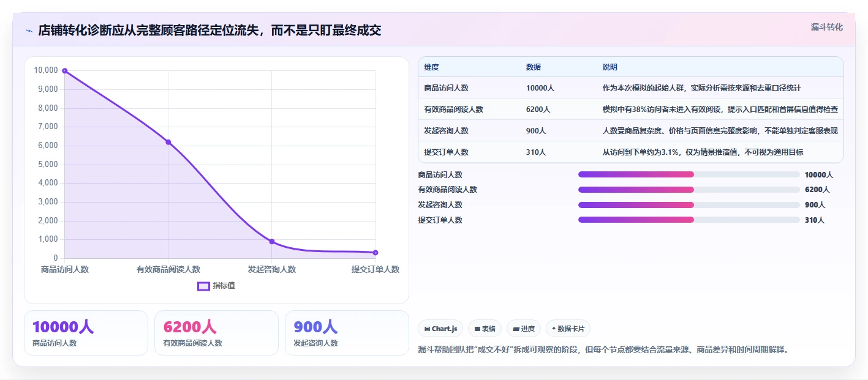Screen dimensions: 868x380
Task: Click the 维度 table column header
Action: coord(431,67)
